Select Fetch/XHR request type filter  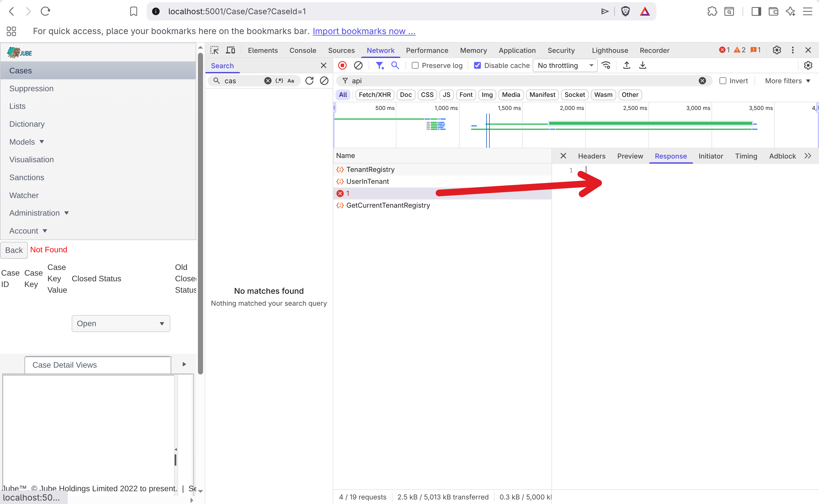(x=375, y=95)
